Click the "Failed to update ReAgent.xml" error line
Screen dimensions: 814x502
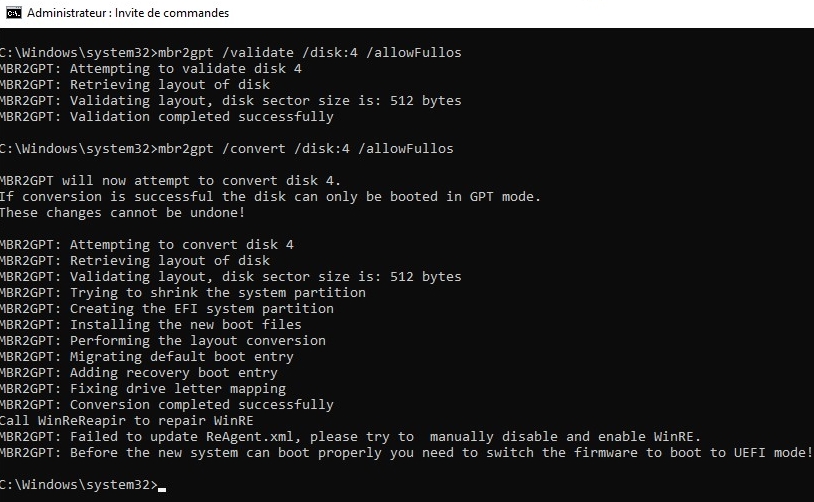[x=350, y=437]
